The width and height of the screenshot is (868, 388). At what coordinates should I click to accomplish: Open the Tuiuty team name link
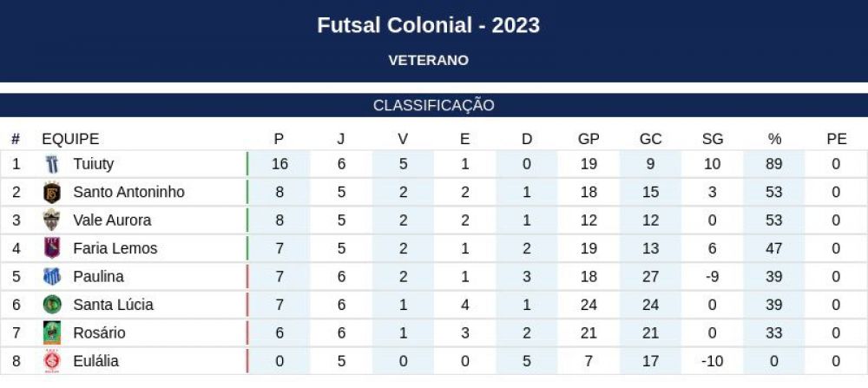pyautogui.click(x=94, y=164)
